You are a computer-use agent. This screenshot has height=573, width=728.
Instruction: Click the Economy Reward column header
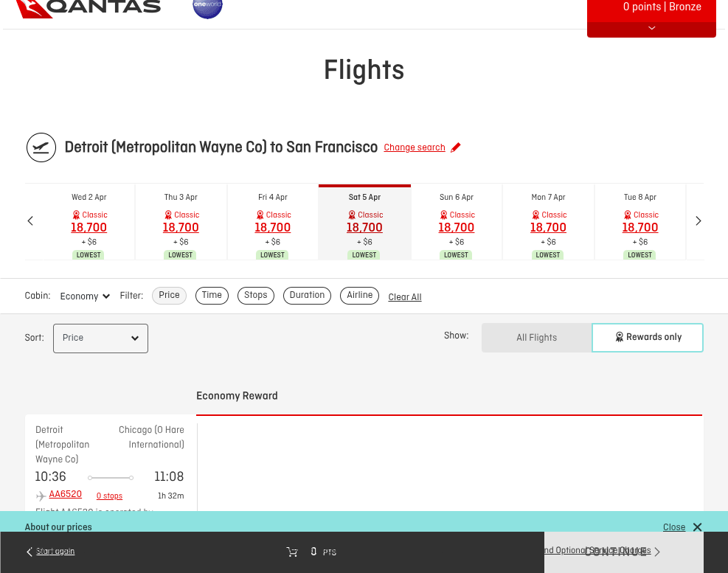click(x=237, y=395)
